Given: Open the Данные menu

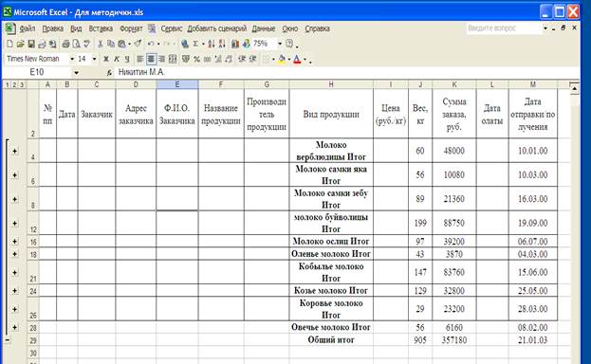Looking at the screenshot, I should [x=264, y=28].
